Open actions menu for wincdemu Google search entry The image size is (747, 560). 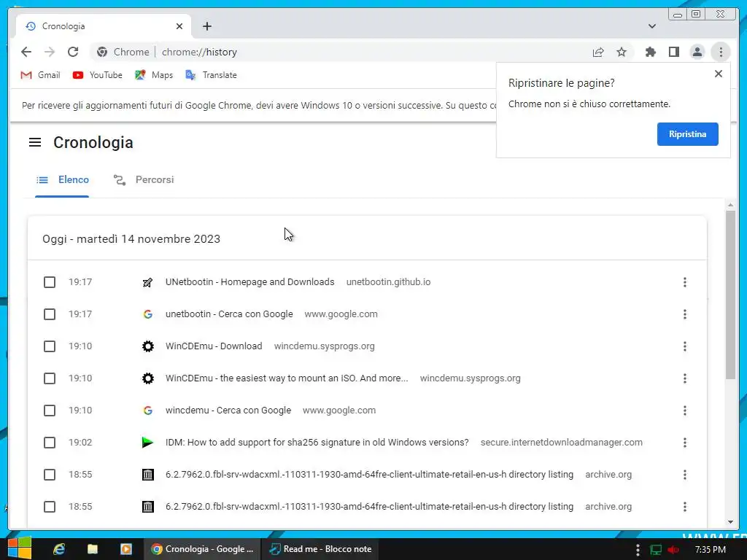point(684,411)
